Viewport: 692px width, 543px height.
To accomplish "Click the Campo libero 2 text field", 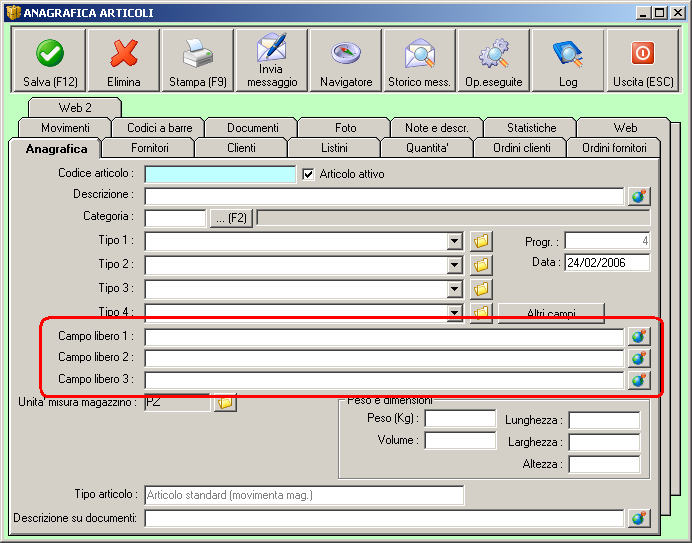I will (x=384, y=358).
